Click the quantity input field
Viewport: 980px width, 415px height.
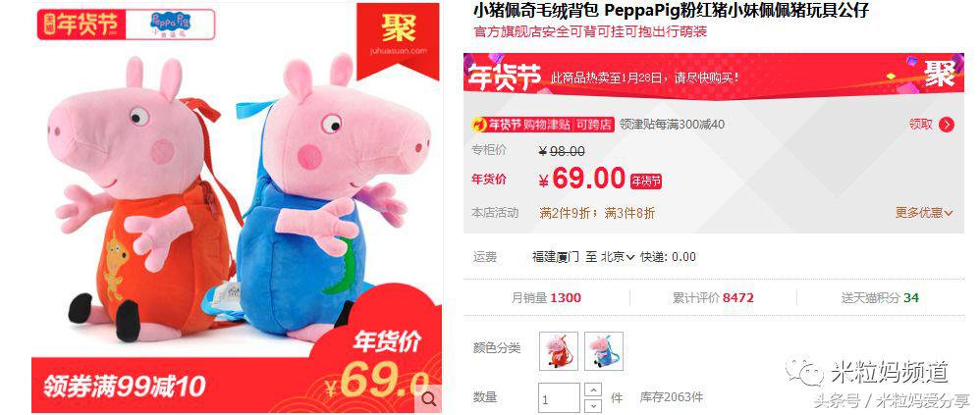coord(559,398)
